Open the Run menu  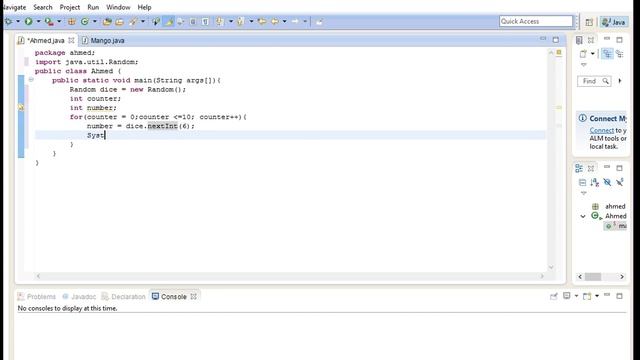coord(93,7)
